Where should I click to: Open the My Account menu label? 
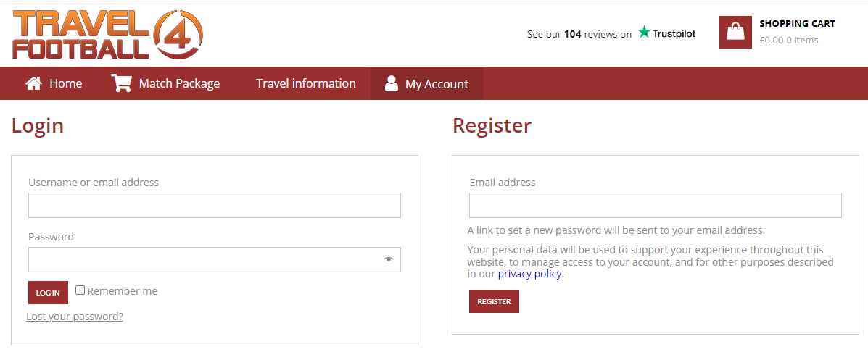pyautogui.click(x=437, y=84)
